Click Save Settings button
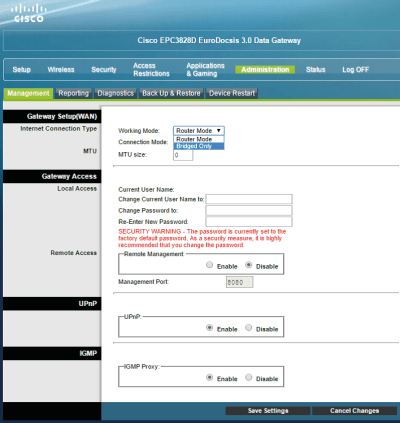The height and width of the screenshot is (423, 400). coord(268,411)
